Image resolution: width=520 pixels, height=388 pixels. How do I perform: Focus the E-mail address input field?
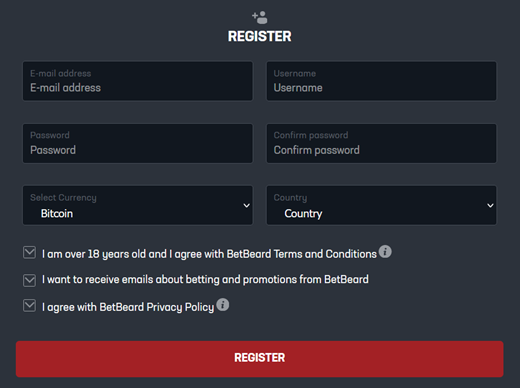click(x=138, y=81)
